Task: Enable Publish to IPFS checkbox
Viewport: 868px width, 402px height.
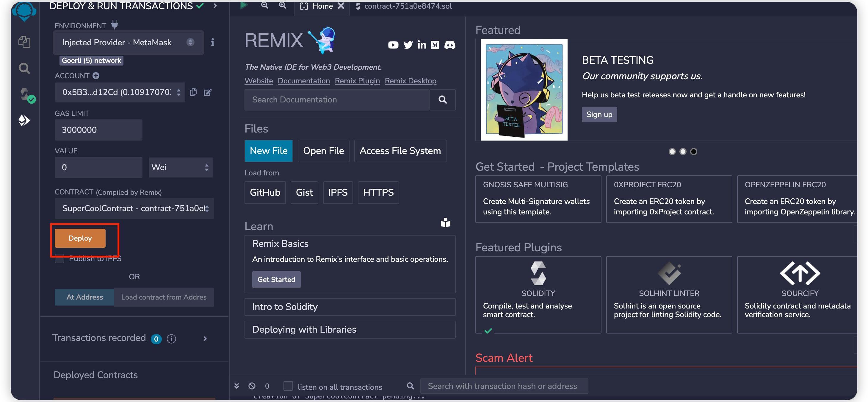Action: coord(59,259)
